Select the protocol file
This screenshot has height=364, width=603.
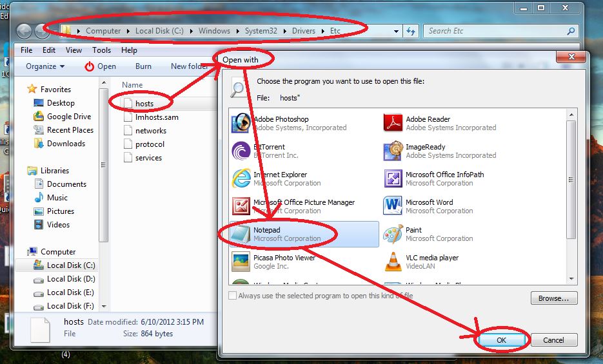(x=150, y=144)
